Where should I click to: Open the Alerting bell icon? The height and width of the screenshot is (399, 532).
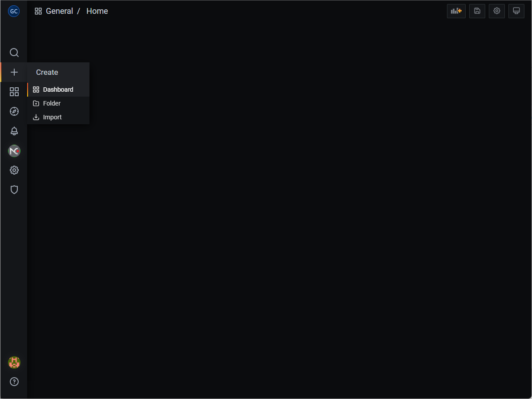click(x=14, y=131)
